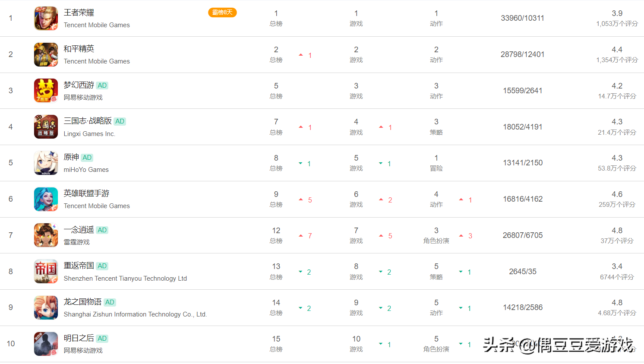
Task: Open the 明日之后 game icon
Action: (x=46, y=344)
